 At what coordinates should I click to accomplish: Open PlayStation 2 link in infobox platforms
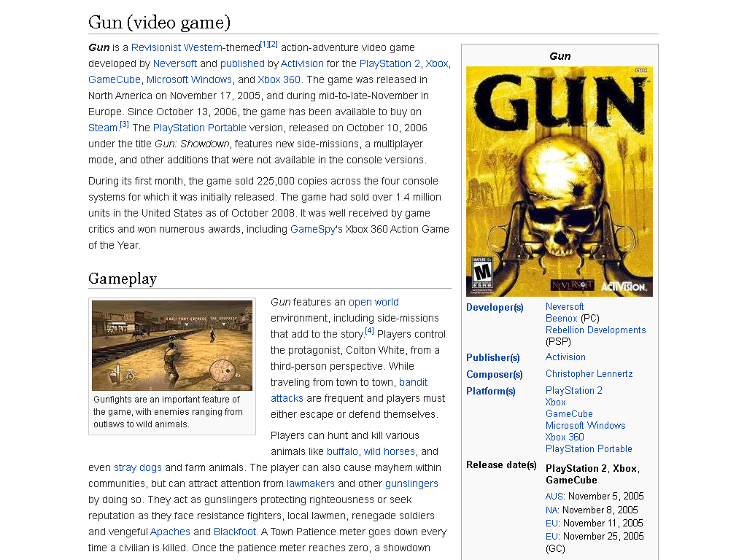[574, 391]
